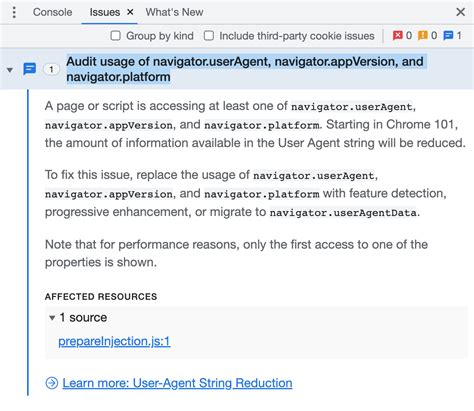Click the circled arrow Learn more icon
Screen dimensions: 474x411
(x=52, y=383)
